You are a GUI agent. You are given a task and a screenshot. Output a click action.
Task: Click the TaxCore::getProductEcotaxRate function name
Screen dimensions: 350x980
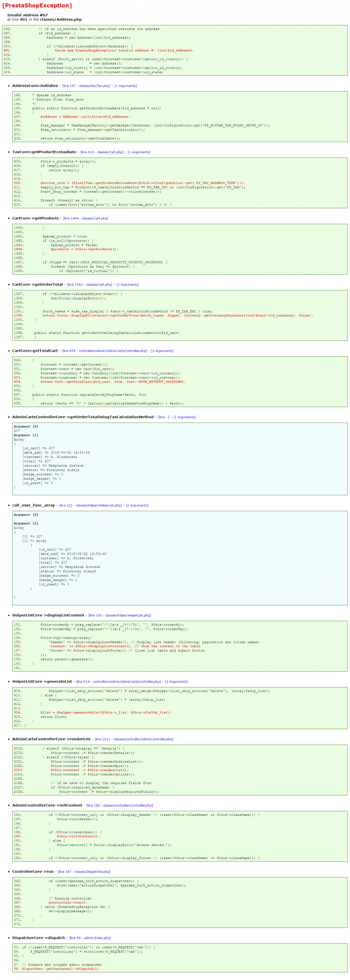pos(44,152)
